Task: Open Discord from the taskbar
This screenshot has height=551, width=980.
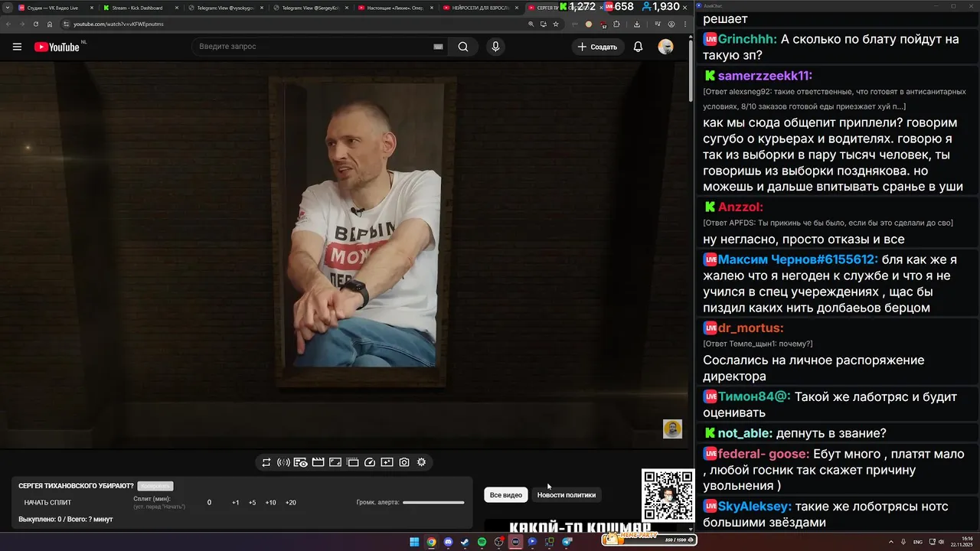Action: tap(448, 542)
